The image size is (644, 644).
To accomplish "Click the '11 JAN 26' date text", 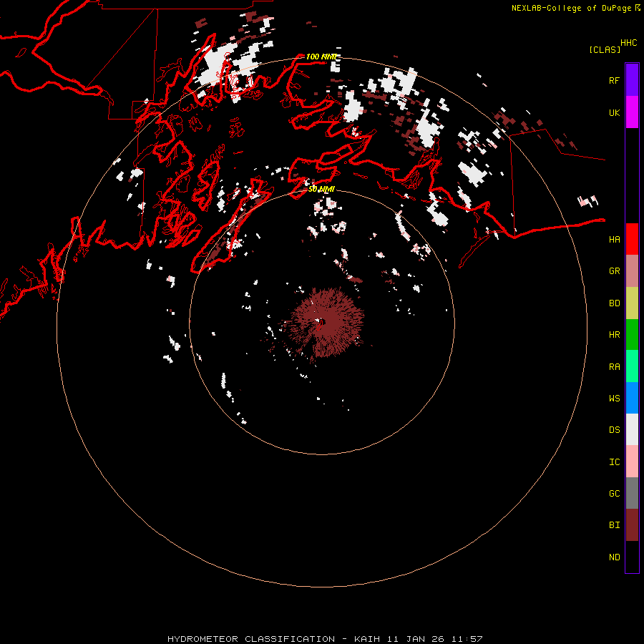I will coord(415,639).
